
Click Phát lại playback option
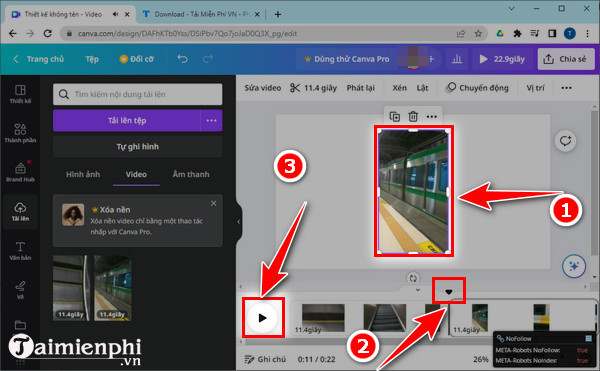pyautogui.click(x=360, y=88)
